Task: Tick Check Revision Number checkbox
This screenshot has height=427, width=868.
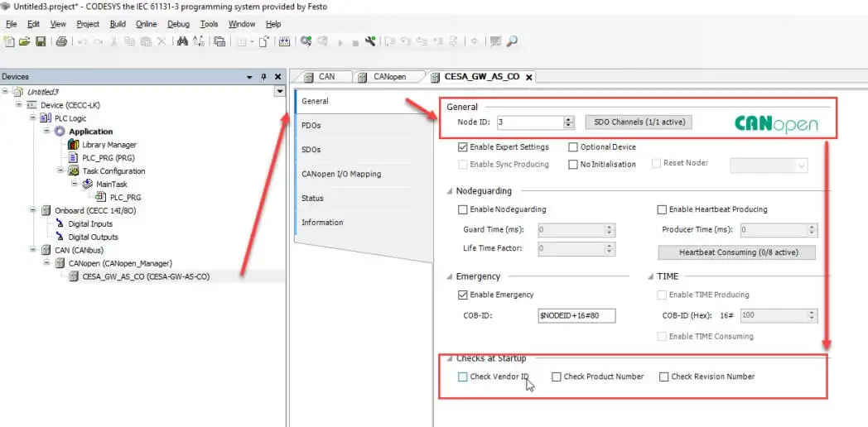Action: click(x=663, y=377)
